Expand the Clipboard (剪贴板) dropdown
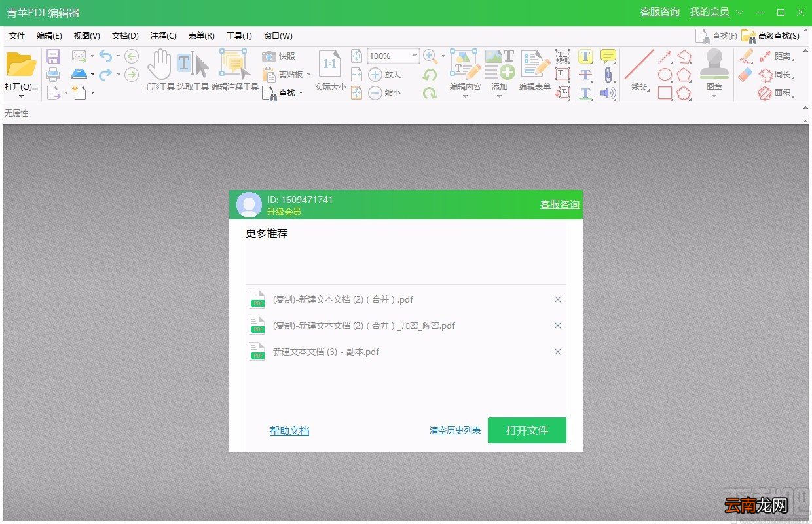Screen dimensions: 812x524 308,75
